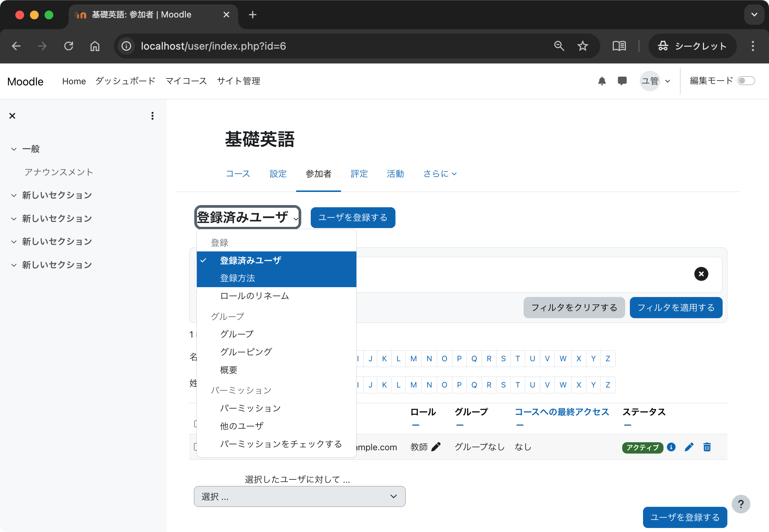Open the course index three-dot options menu
Image resolution: width=769 pixels, height=532 pixels.
point(152,116)
